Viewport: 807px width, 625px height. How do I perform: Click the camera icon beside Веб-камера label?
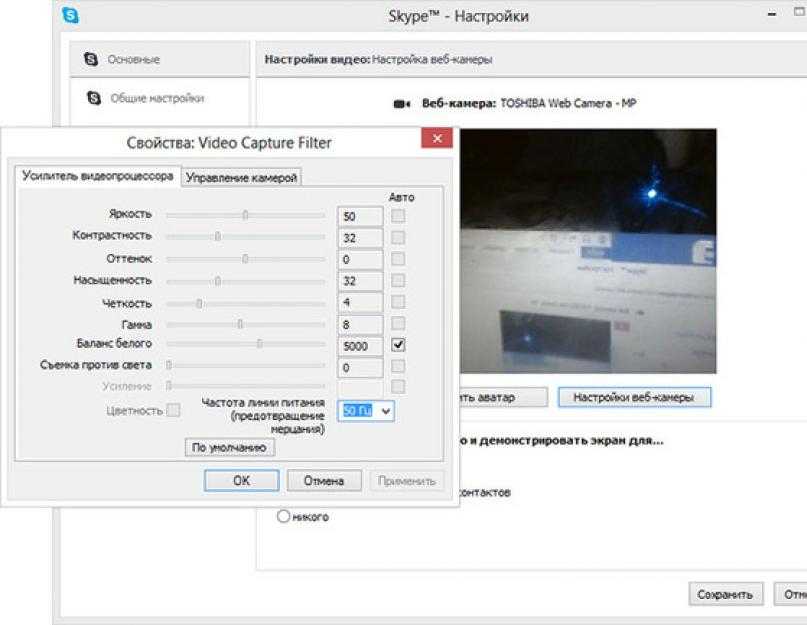coord(401,104)
